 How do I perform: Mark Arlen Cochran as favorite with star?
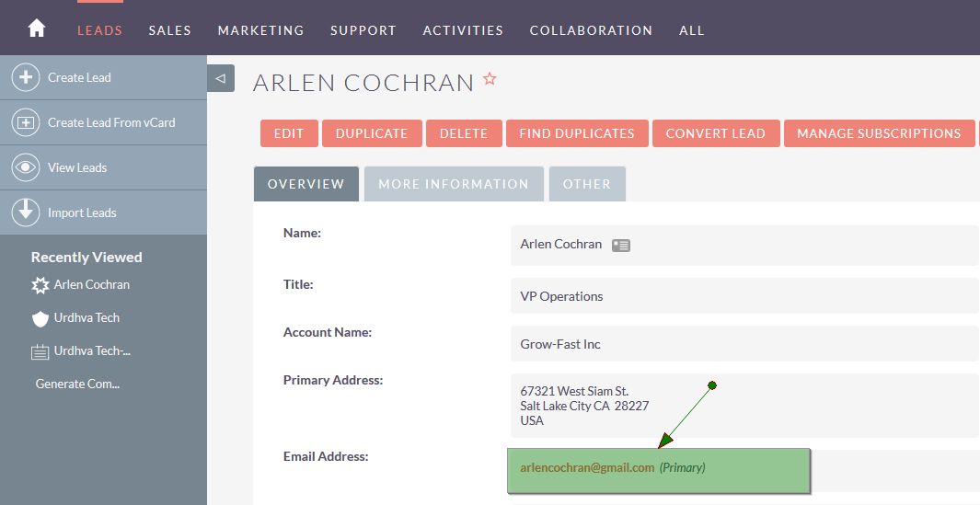click(490, 79)
